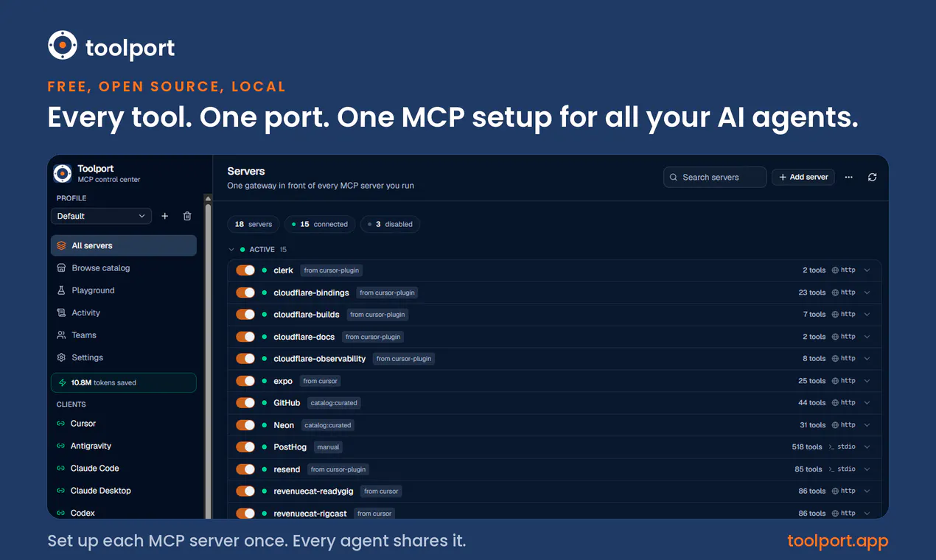The width and height of the screenshot is (936, 560).
Task: Click the Add server button
Action: (803, 177)
